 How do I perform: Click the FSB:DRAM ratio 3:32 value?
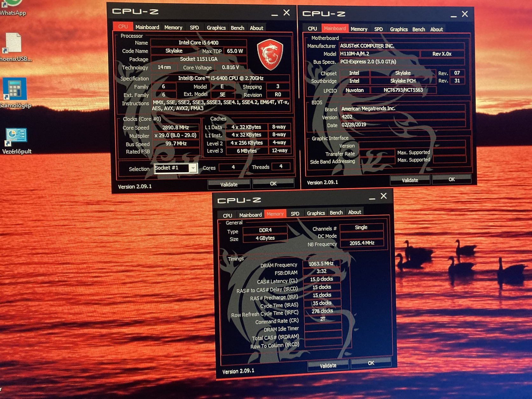tap(321, 271)
